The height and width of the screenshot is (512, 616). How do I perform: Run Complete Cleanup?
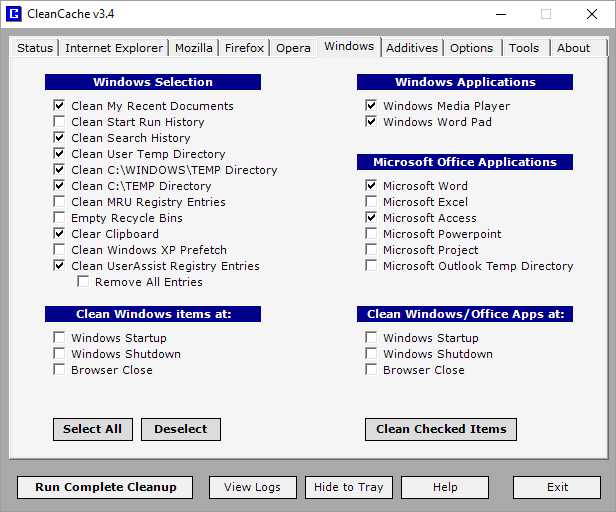[x=105, y=487]
